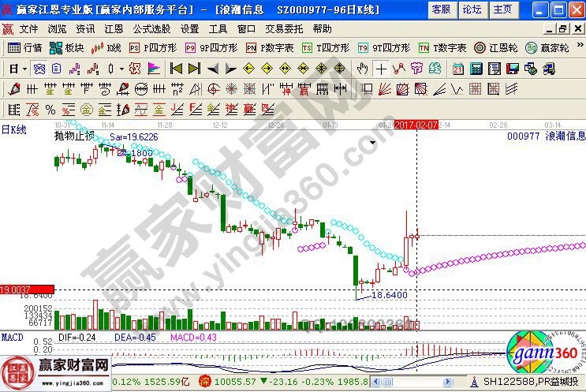Open the calendar date icon
The image size is (586, 392).
[458, 69]
